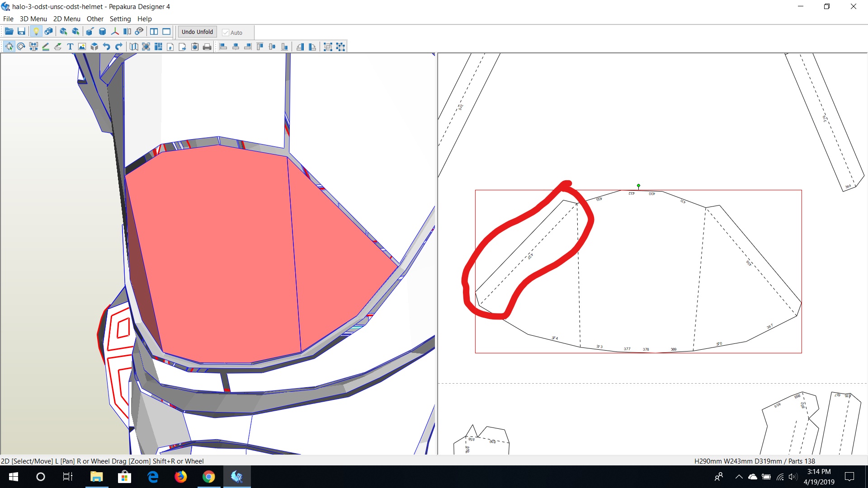868x488 pixels.
Task: Click the 3D cube parts tool
Action: click(94, 47)
